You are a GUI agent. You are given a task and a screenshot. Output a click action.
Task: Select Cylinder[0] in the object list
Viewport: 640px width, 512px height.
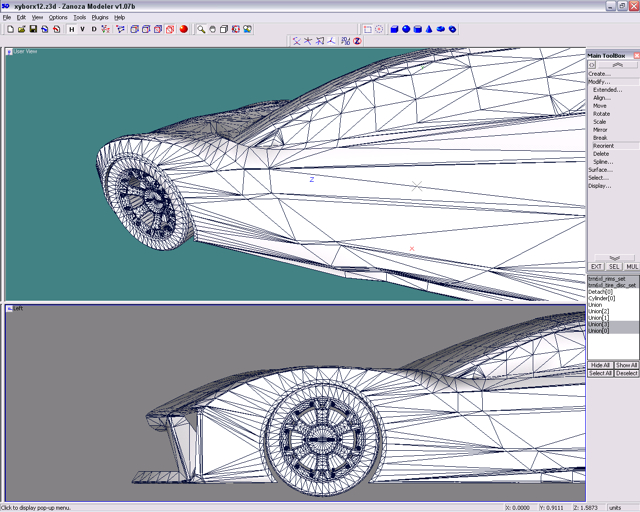point(602,298)
